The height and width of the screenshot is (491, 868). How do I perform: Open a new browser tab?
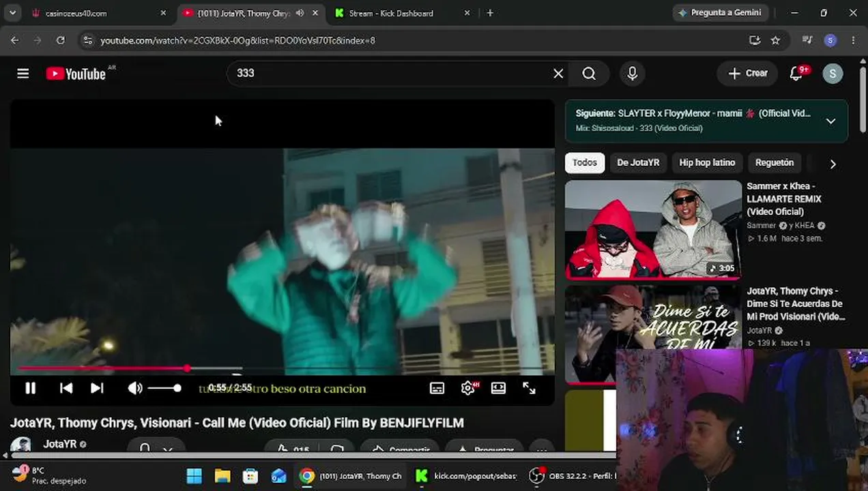click(x=490, y=13)
